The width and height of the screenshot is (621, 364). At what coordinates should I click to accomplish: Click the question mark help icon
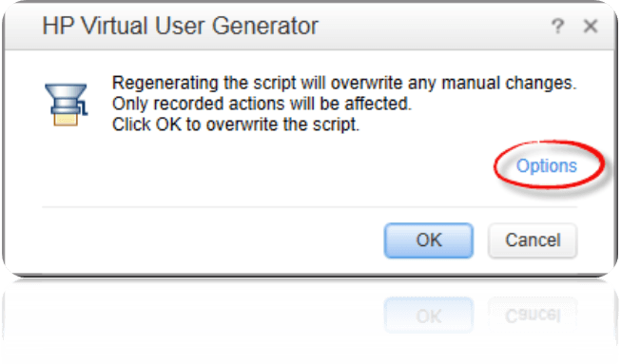[x=557, y=27]
